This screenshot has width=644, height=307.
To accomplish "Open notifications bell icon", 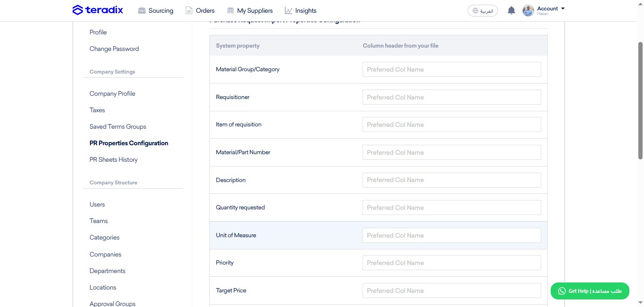I will point(511,10).
